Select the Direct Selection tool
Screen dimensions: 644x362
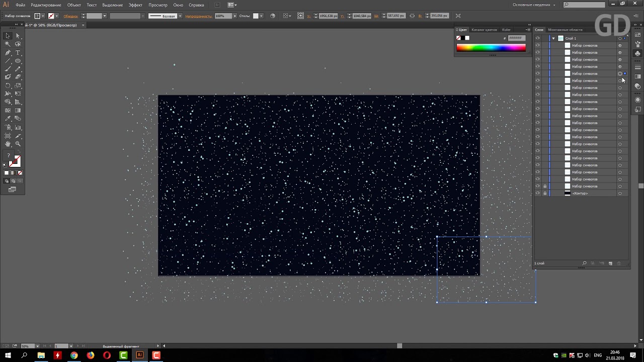[x=18, y=36]
